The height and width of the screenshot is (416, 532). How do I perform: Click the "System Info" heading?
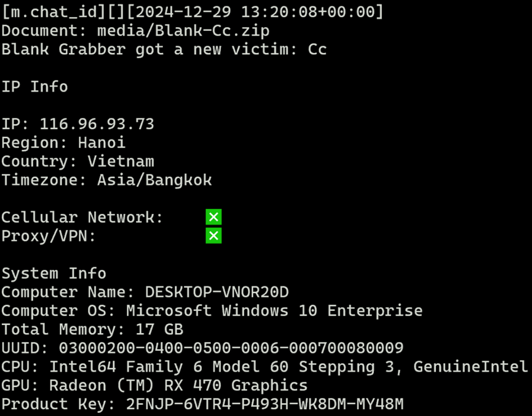click(54, 273)
